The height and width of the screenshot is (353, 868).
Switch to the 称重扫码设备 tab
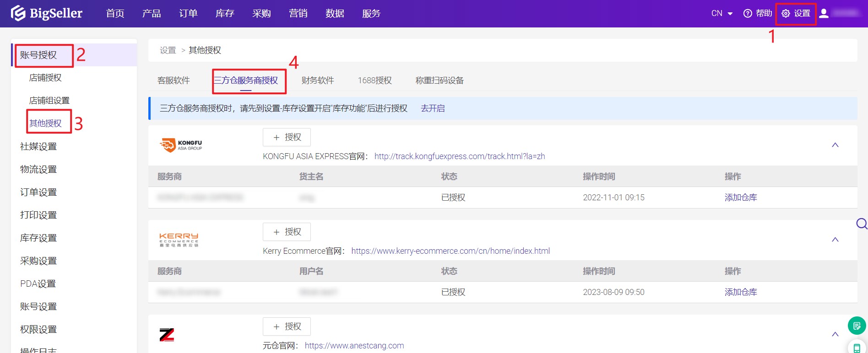click(x=439, y=80)
